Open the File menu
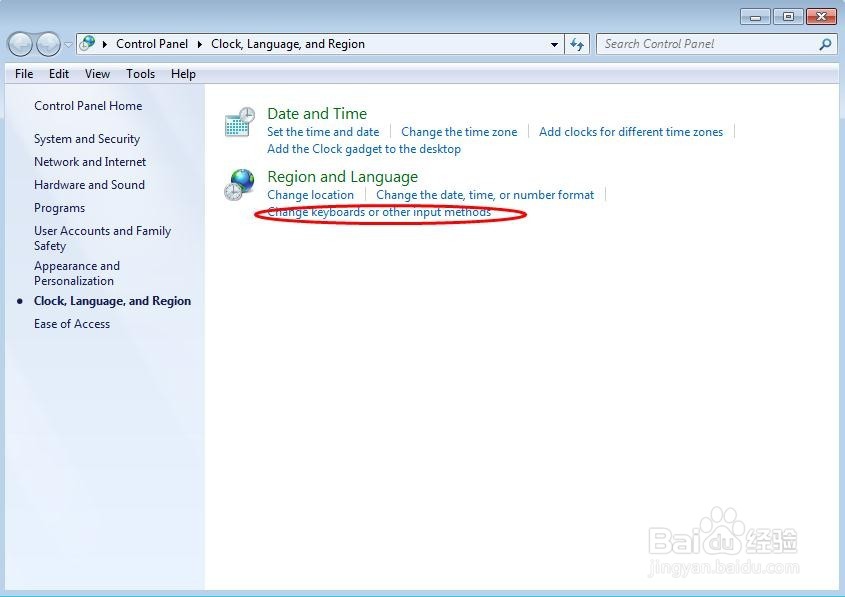 (x=24, y=74)
